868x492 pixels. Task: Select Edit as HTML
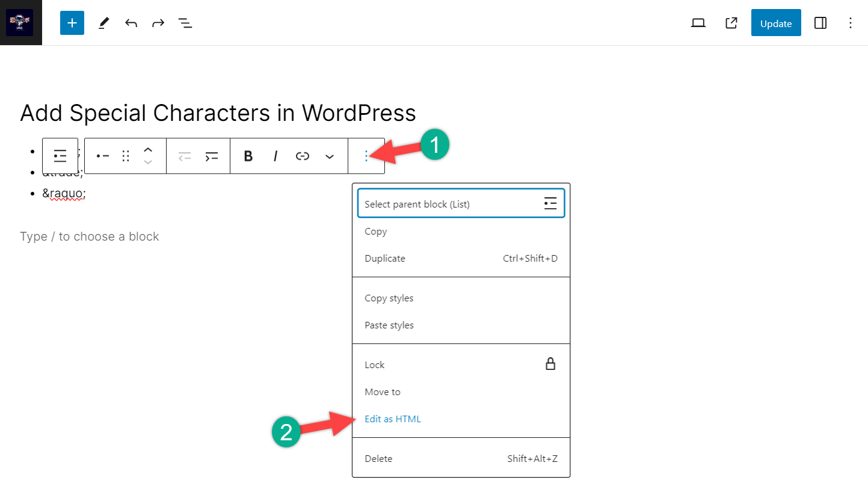(x=393, y=419)
